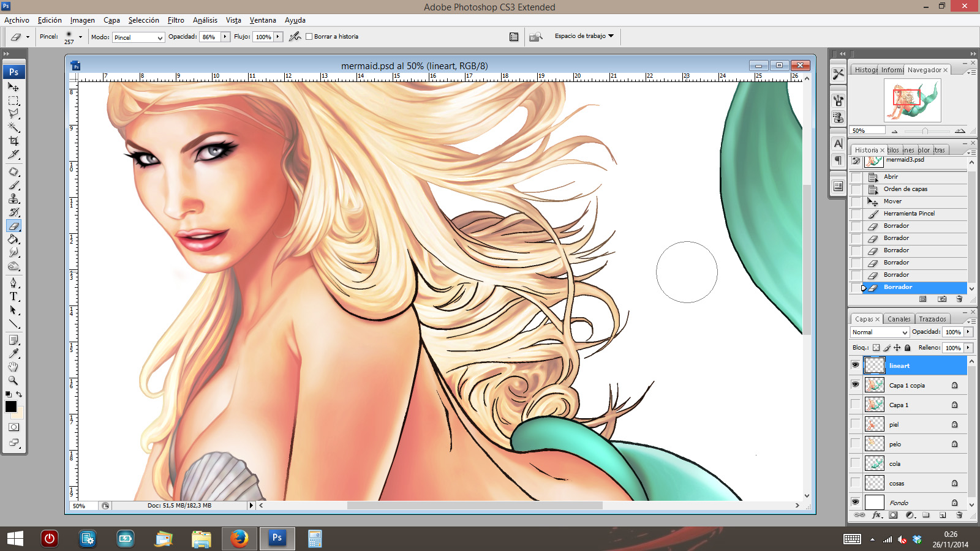Hide the Fondo layer
Screen dimensions: 980x551
pyautogui.click(x=855, y=502)
